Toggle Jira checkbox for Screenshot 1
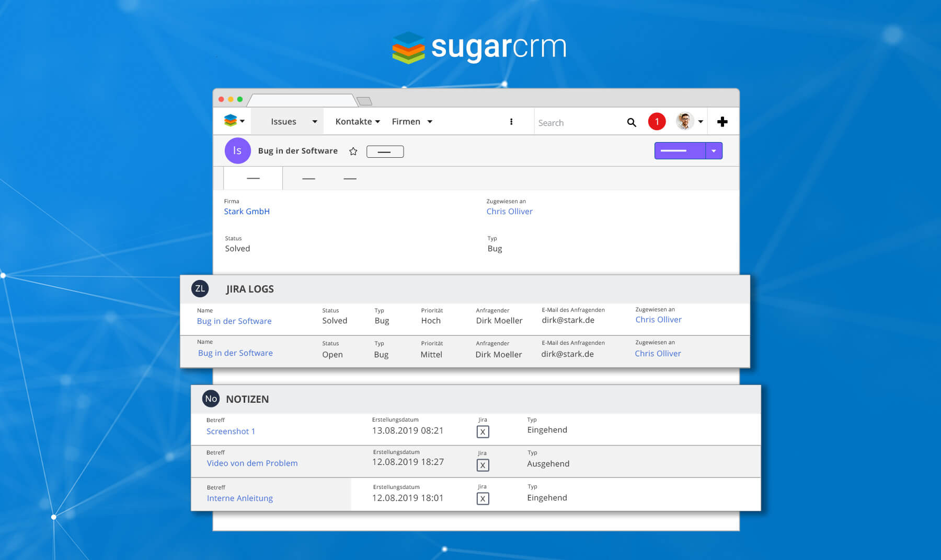The image size is (941, 560). tap(483, 432)
